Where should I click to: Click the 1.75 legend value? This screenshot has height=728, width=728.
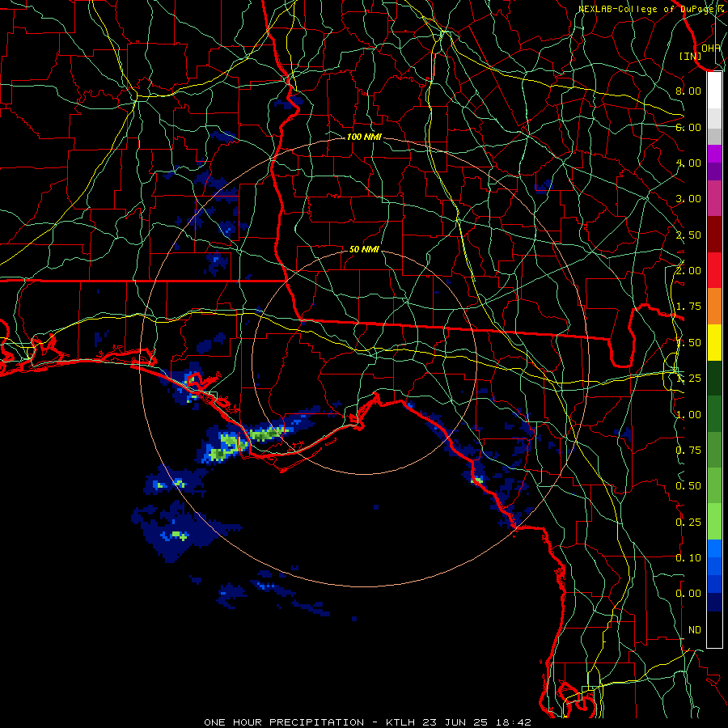tap(688, 307)
